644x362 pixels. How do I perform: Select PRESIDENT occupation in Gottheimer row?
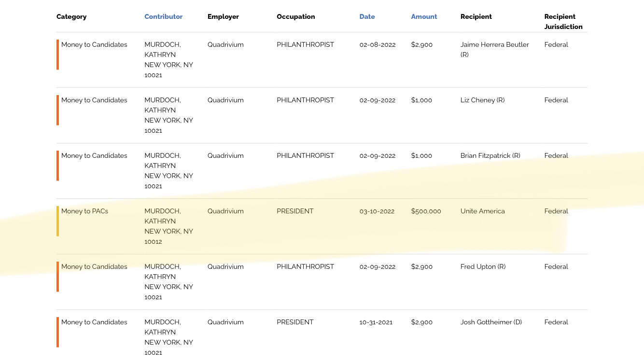[x=295, y=322]
